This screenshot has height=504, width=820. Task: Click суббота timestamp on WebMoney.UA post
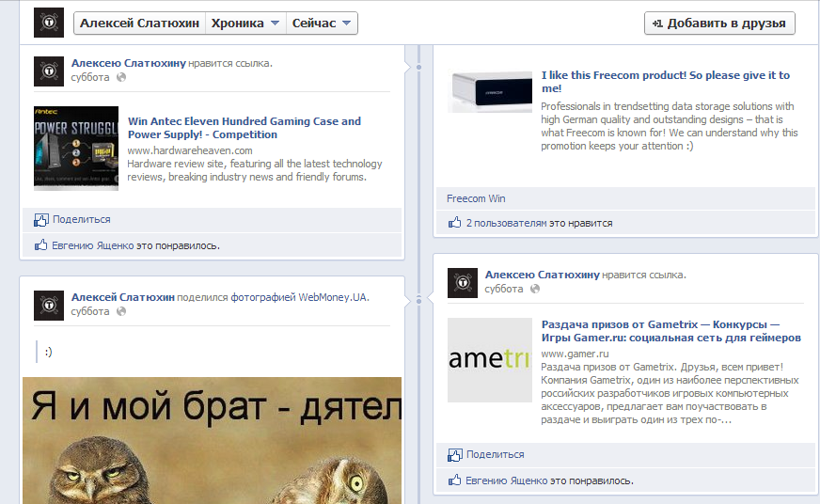[x=90, y=311]
